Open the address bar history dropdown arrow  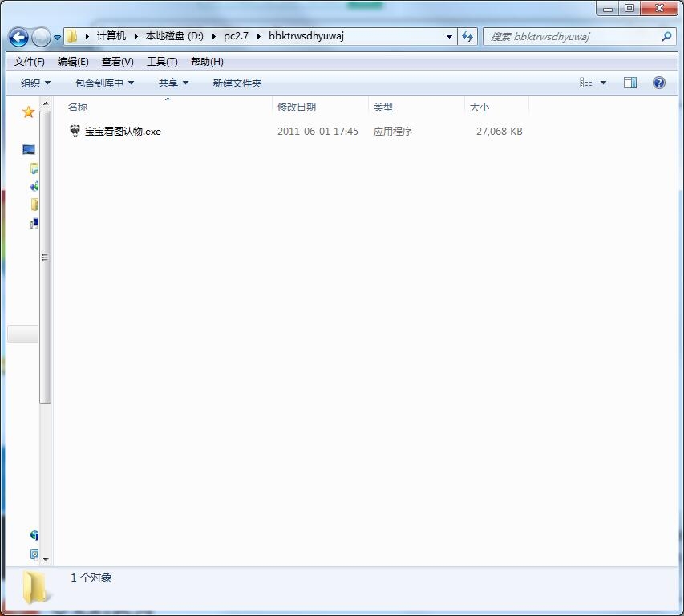coord(449,37)
